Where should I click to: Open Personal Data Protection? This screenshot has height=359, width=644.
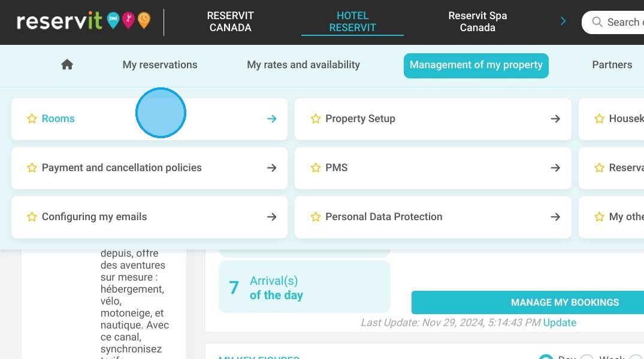coord(433,217)
